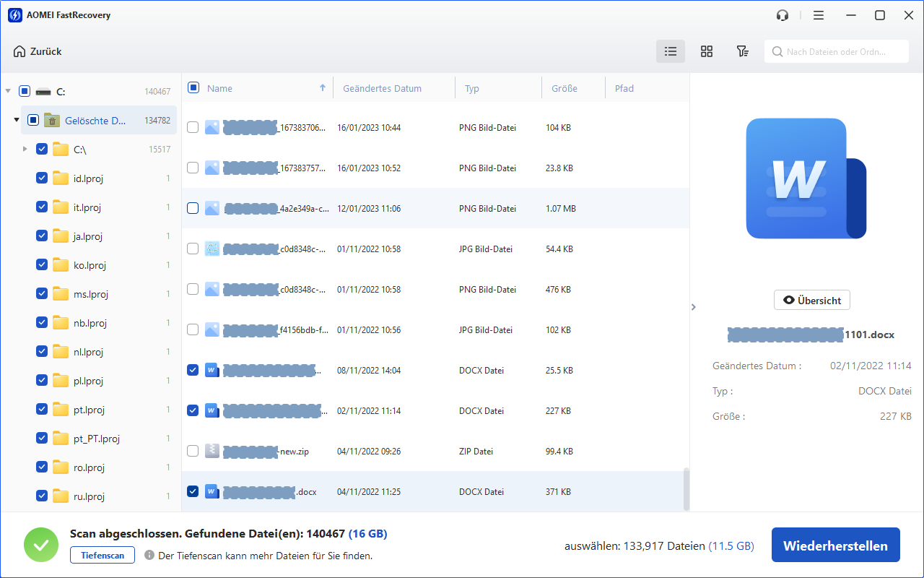The height and width of the screenshot is (578, 924).
Task: Toggle the select-all checkbox in Name header
Action: [193, 88]
